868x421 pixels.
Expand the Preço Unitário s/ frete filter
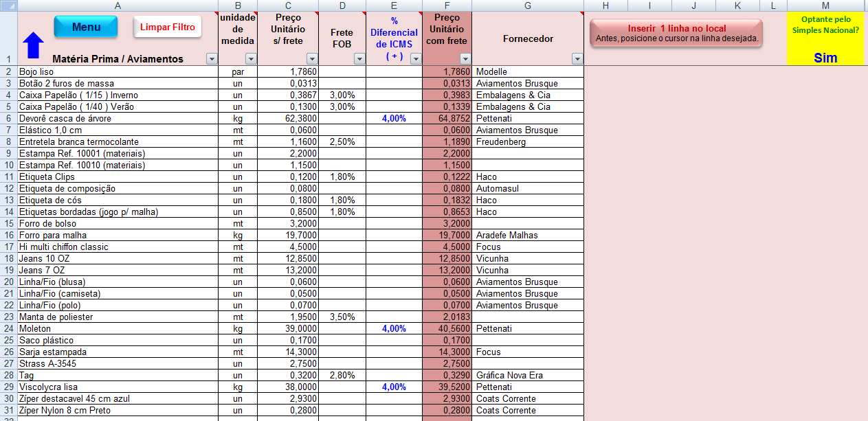pyautogui.click(x=313, y=59)
